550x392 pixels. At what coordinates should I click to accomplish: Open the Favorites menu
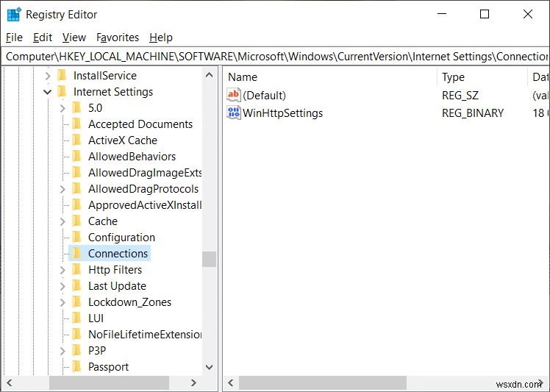point(118,38)
